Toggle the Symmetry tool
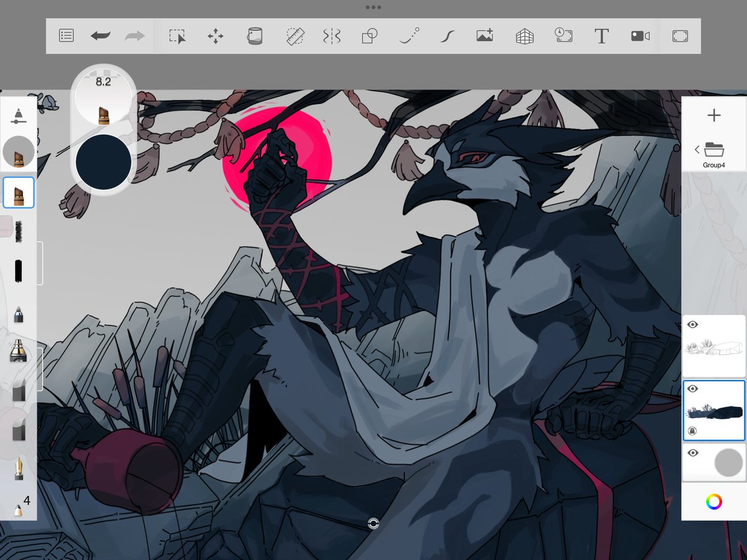This screenshot has width=747, height=560. tap(332, 36)
